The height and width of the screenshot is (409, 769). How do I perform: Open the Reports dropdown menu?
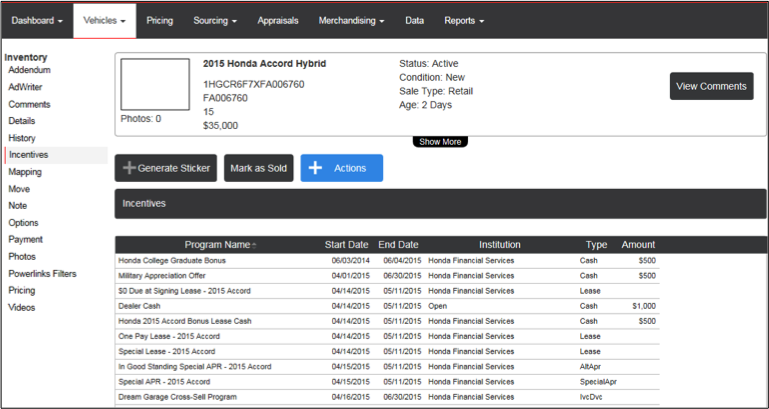464,21
